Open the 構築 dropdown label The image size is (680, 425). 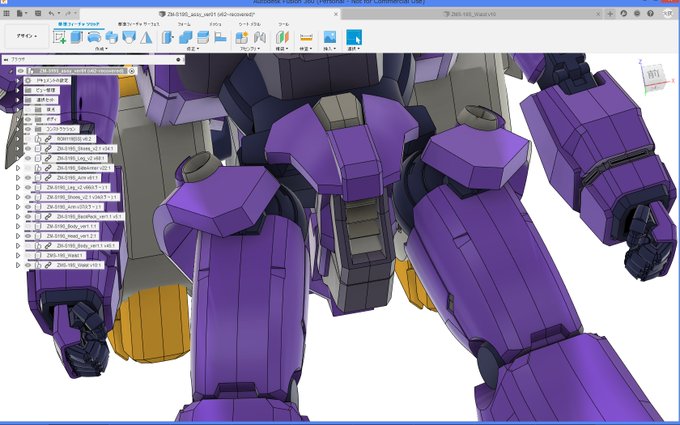tap(282, 49)
